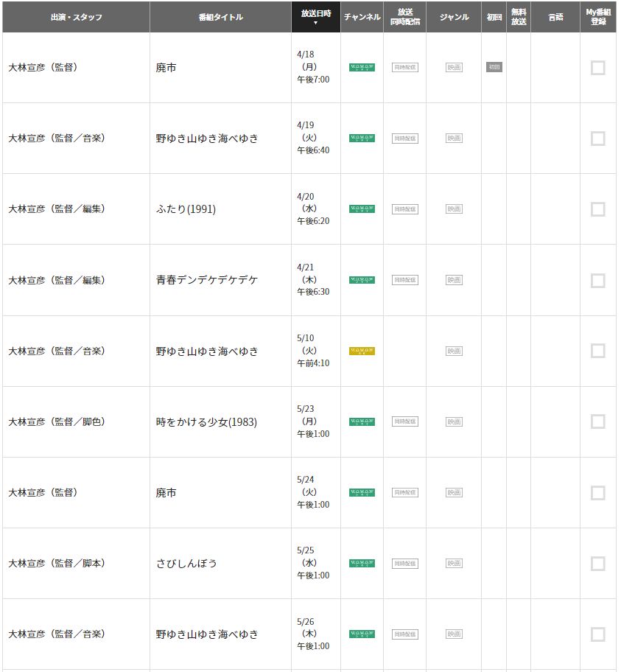Screen dimensions: 621x672
Task: Click 大林宣彦（監督／脚色） staff entry
Action: (57, 421)
